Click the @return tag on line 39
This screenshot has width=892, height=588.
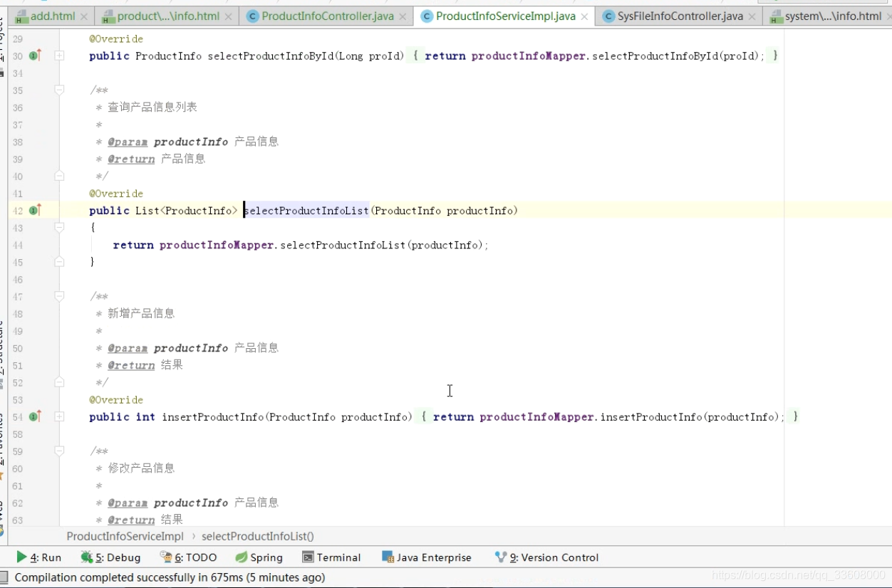point(131,159)
